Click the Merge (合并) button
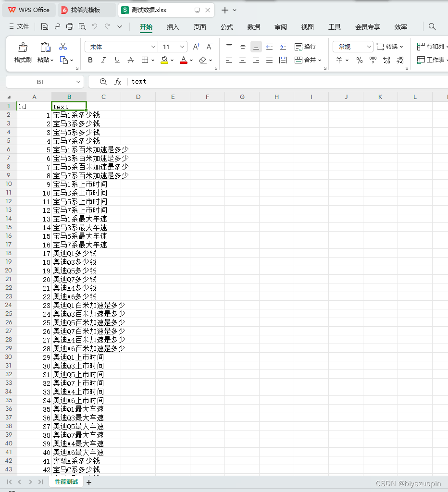This screenshot has width=448, height=492. (305, 60)
